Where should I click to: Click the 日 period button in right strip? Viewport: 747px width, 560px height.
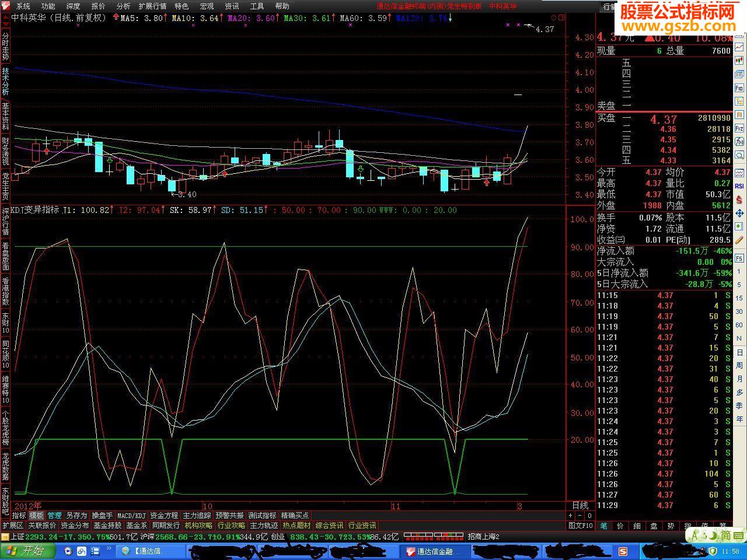739,353
